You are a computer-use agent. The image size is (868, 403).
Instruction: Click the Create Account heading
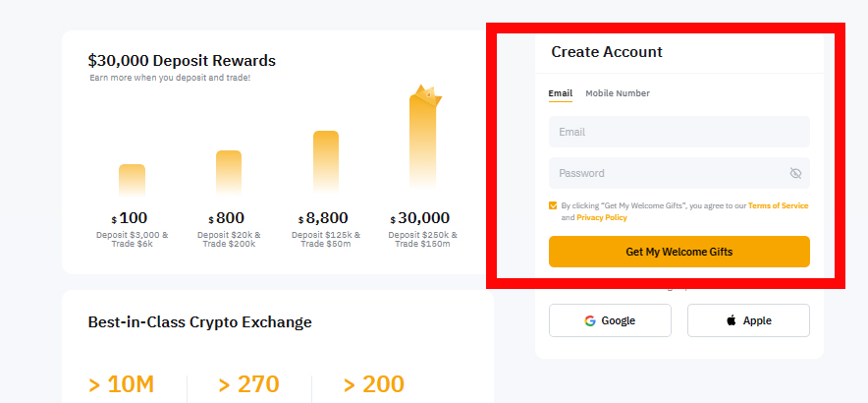[607, 51]
